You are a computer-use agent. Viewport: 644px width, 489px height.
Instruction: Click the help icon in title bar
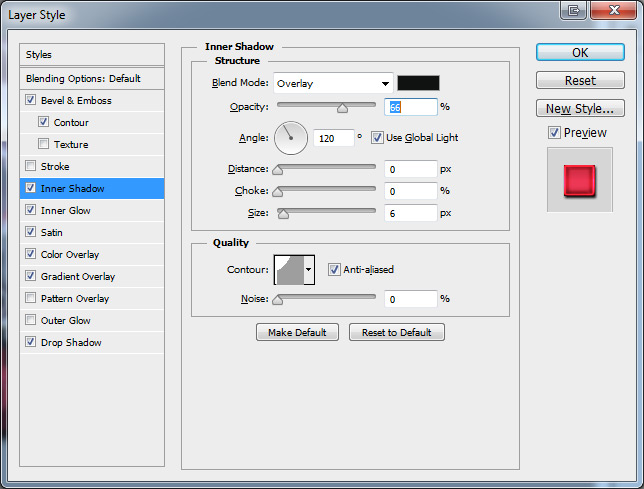point(573,11)
